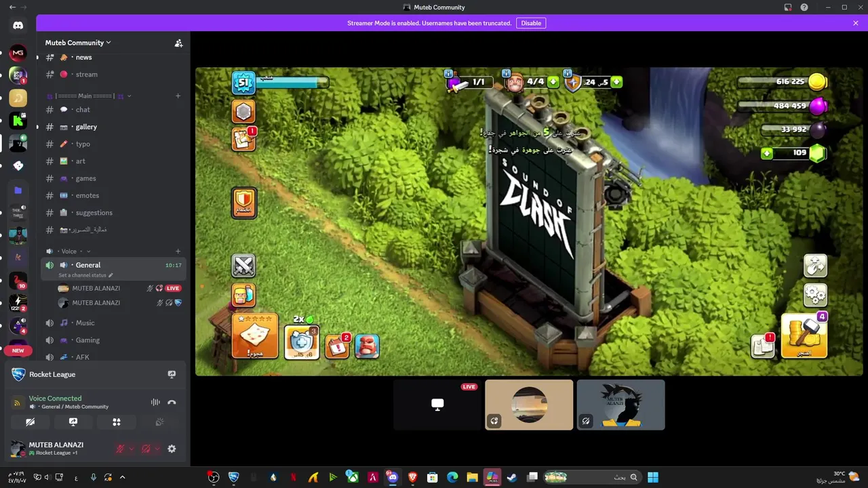The width and height of the screenshot is (868, 488).
Task: Go back with title bar arrow
Action: [x=12, y=7]
